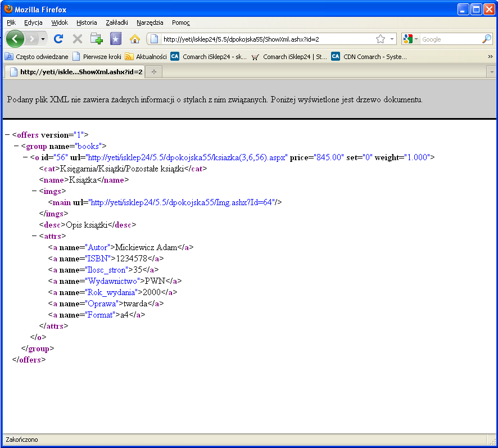Open a new tab with plus button
This screenshot has width=498, height=448.
point(154,72)
